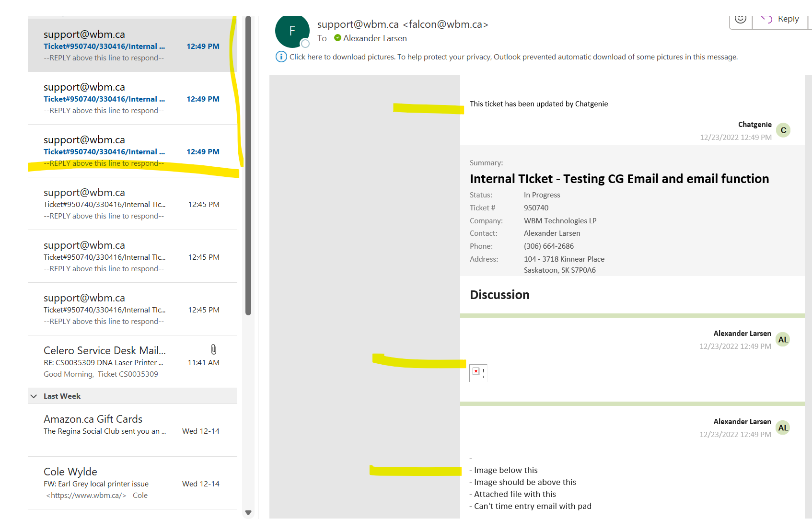Click the first Alexander Larsen AL avatar

coord(783,340)
